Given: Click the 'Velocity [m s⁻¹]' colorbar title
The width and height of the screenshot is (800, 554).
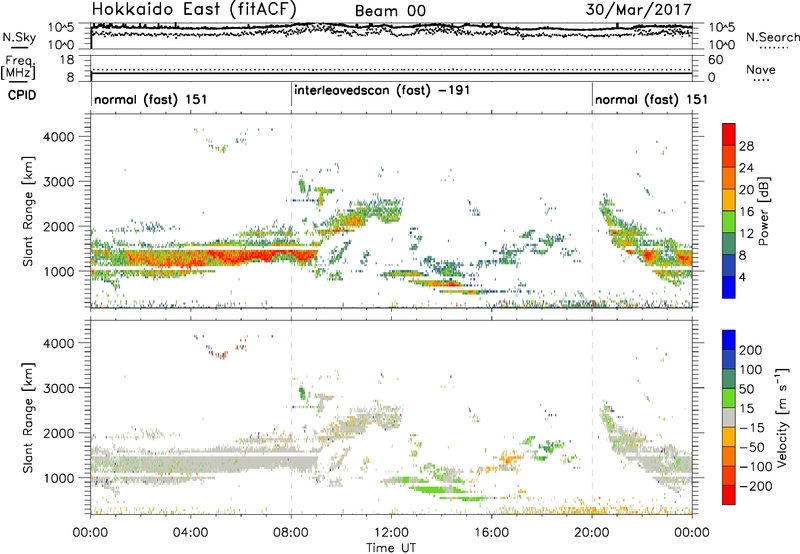Looking at the screenshot, I should (782, 417).
